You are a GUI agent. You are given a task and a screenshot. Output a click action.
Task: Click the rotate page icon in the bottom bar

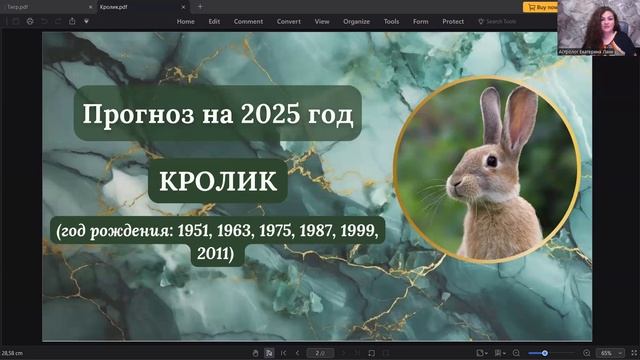pyautogui.click(x=371, y=353)
